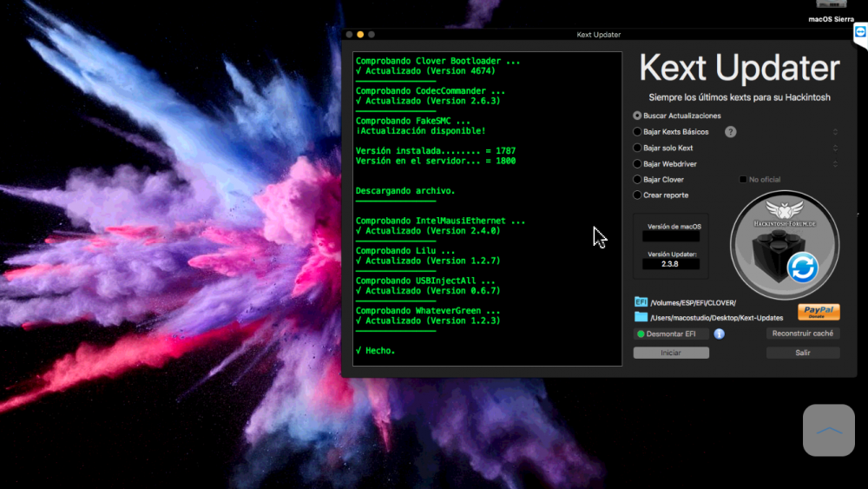Open the PayPal Donate button

819,312
